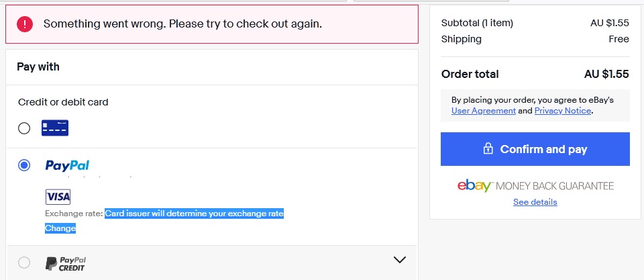Expand the PayPal Credit chevron
The image size is (644, 280).
tap(400, 260)
